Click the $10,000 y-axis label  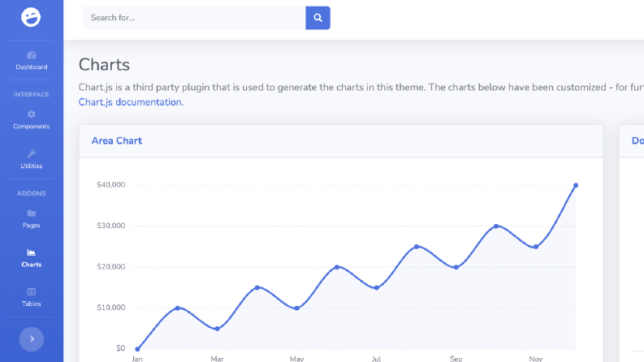tap(111, 308)
